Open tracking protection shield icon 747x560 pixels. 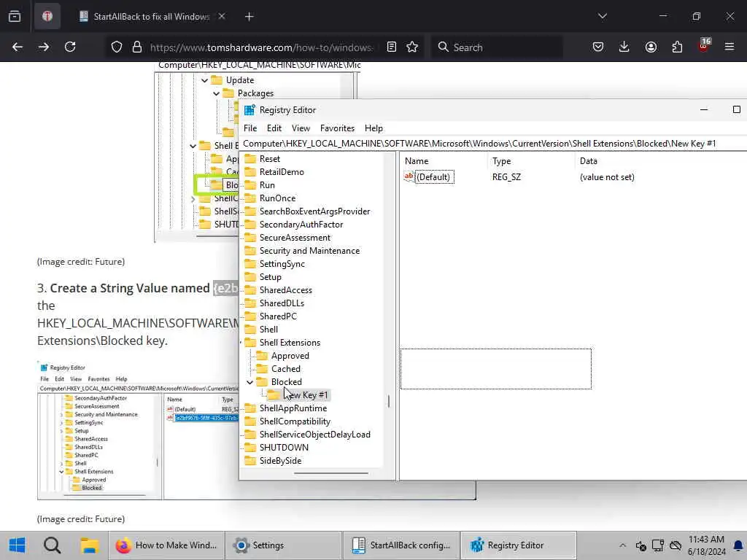[117, 47]
